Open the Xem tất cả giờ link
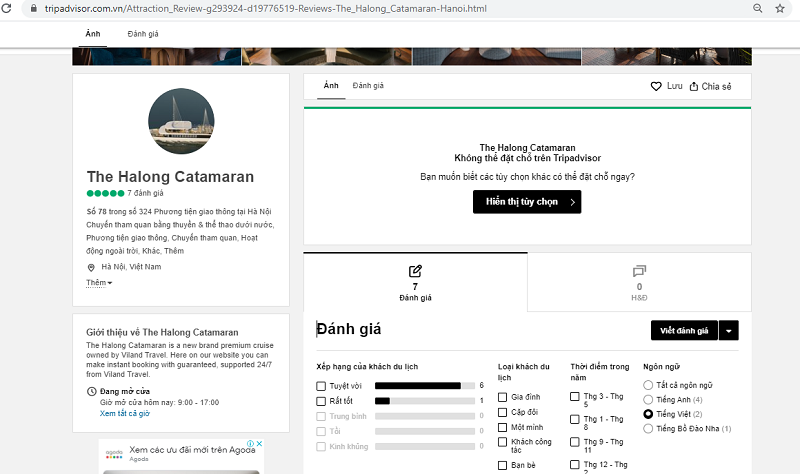This screenshot has height=474, width=800. click(125, 413)
